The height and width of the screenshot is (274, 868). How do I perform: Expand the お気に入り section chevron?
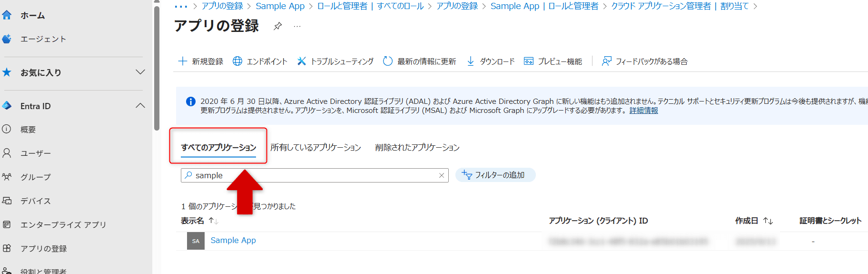[x=140, y=72]
